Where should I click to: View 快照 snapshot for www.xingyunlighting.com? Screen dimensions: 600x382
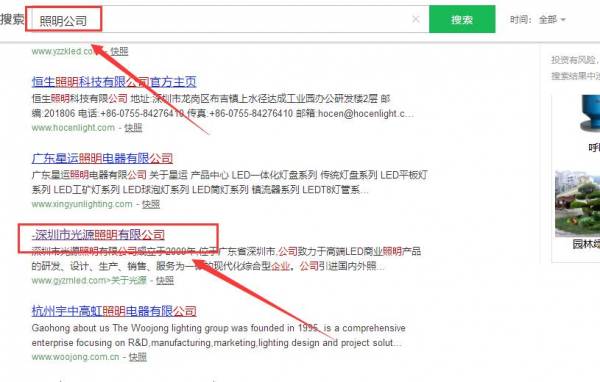(x=151, y=204)
